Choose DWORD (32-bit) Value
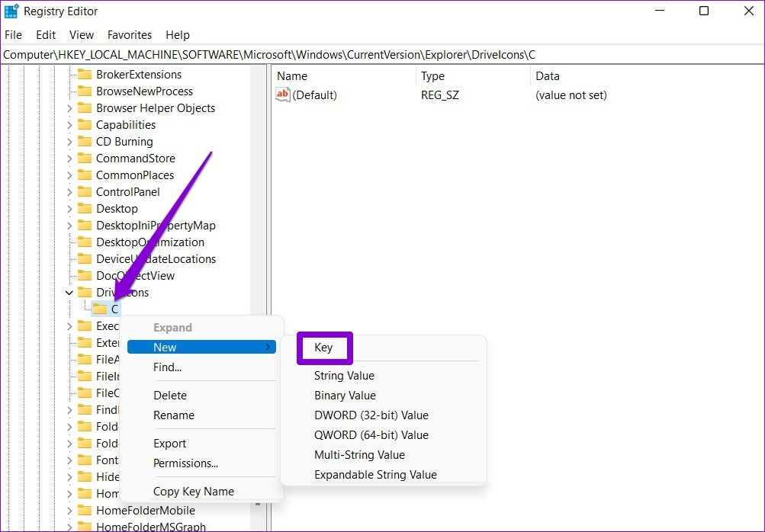 point(371,415)
